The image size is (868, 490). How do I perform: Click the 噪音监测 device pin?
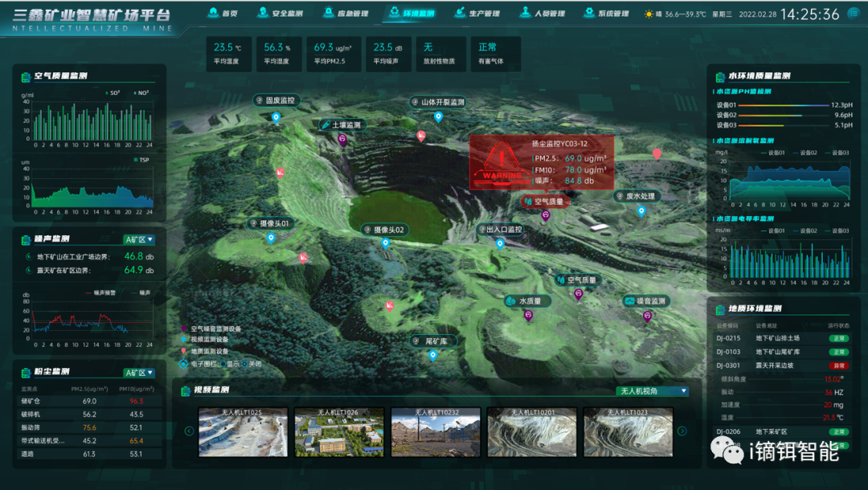click(x=647, y=316)
